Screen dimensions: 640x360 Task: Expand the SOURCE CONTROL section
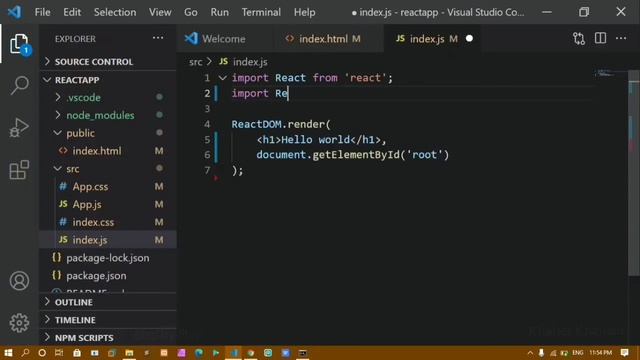pos(108,62)
